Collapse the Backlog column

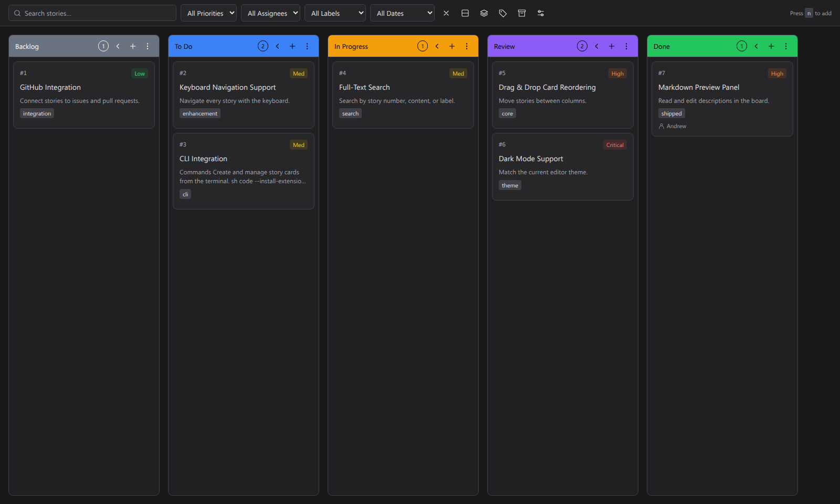click(x=118, y=46)
